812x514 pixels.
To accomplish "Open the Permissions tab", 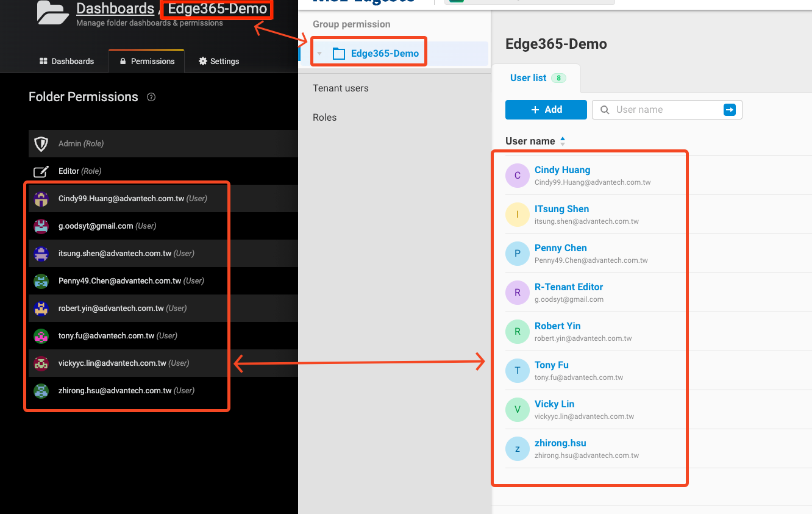I will click(x=147, y=62).
